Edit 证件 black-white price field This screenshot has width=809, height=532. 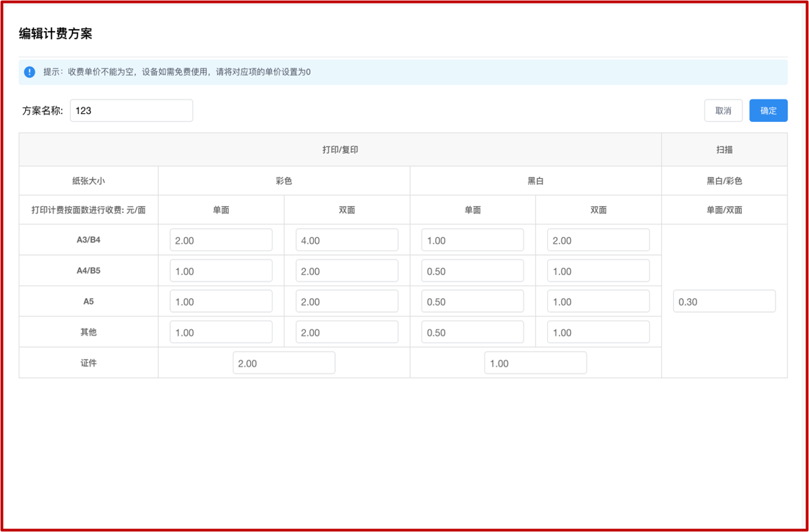(535, 363)
